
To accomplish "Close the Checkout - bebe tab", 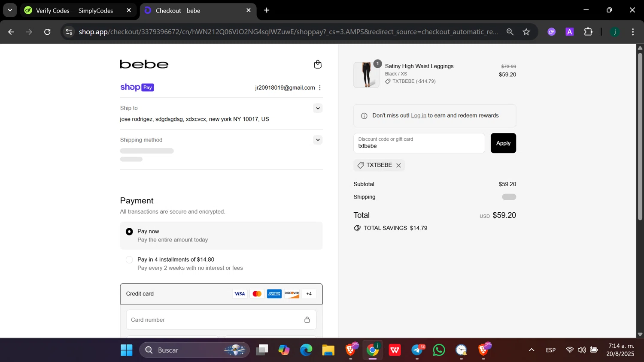I will coord(249,10).
